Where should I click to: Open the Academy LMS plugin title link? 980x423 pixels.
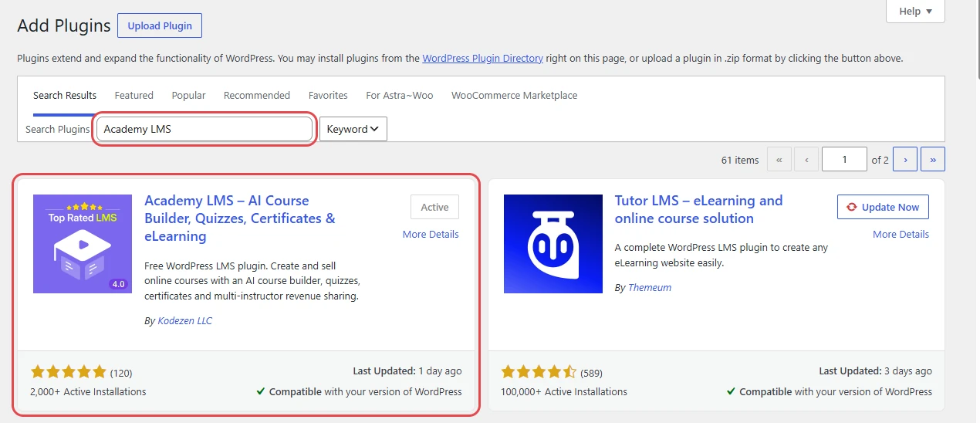240,218
